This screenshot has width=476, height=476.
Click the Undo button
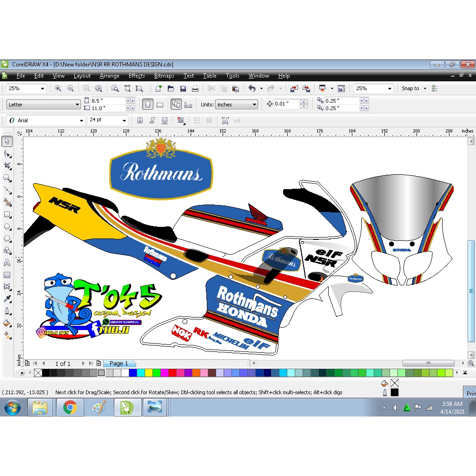pos(252,88)
